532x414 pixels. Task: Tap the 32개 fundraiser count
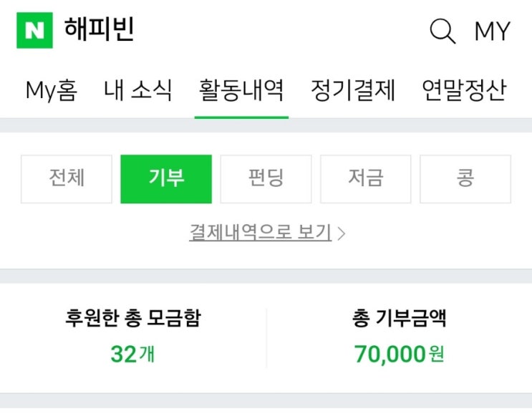click(132, 354)
